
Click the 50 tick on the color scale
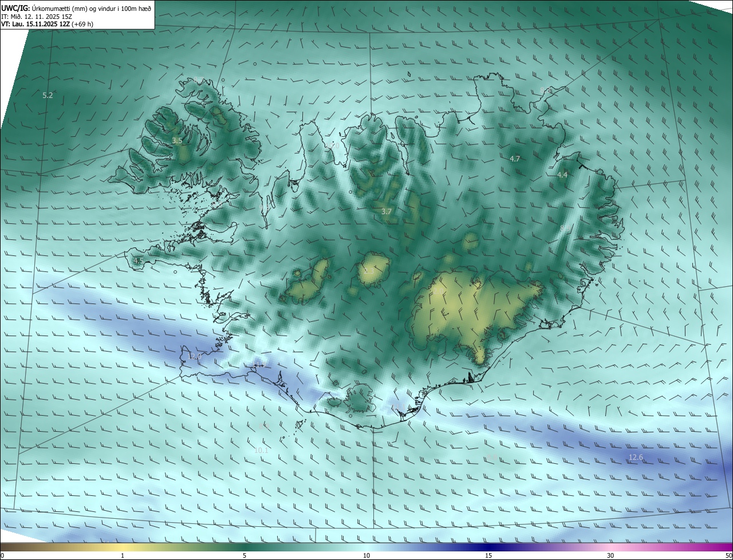[x=728, y=556]
